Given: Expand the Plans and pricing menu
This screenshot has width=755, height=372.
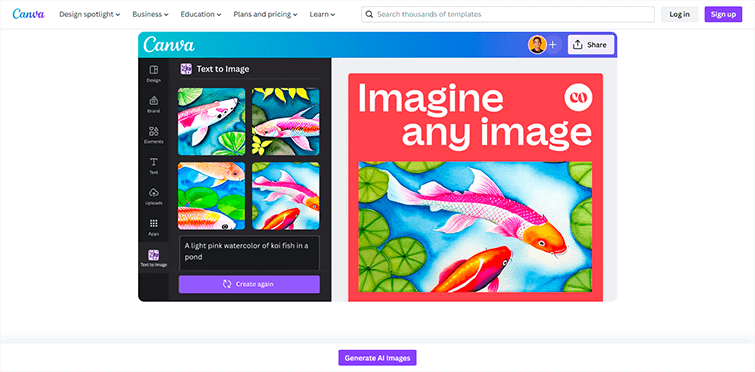Looking at the screenshot, I should pos(265,14).
